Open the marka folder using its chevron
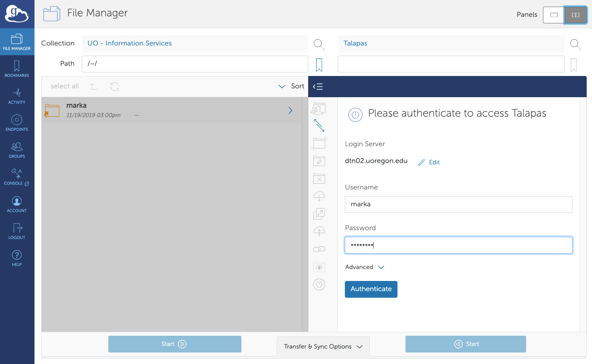This screenshot has width=592, height=364. [290, 110]
